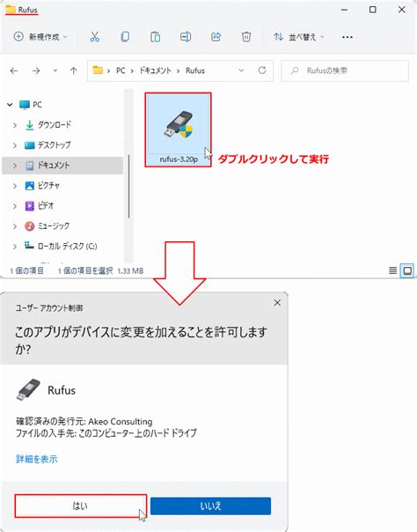This screenshot has width=417, height=532.
Task: Open recent locations chevron dropdown
Action: click(55, 70)
